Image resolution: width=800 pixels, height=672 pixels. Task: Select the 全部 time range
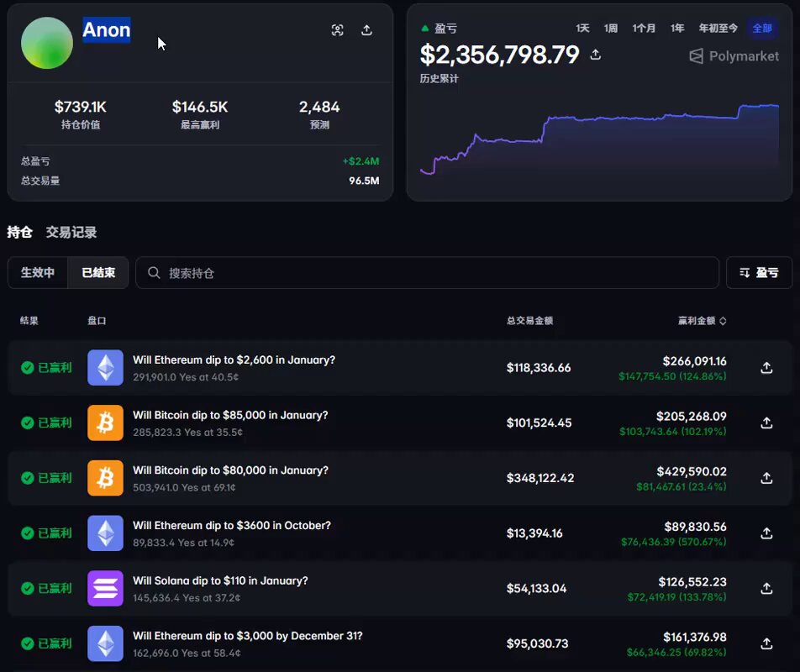click(x=762, y=28)
